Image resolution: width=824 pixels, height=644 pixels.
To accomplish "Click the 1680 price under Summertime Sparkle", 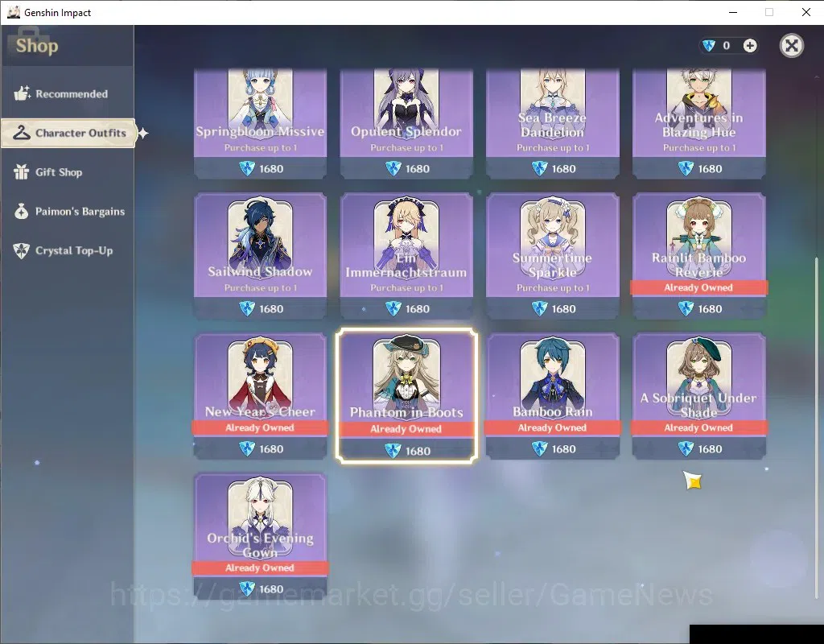I will click(563, 309).
